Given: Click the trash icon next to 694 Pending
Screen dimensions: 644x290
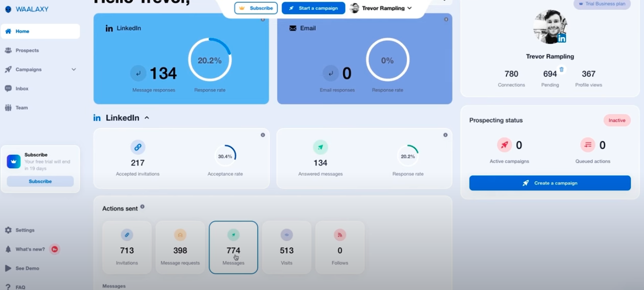Looking at the screenshot, I should pos(562,70).
